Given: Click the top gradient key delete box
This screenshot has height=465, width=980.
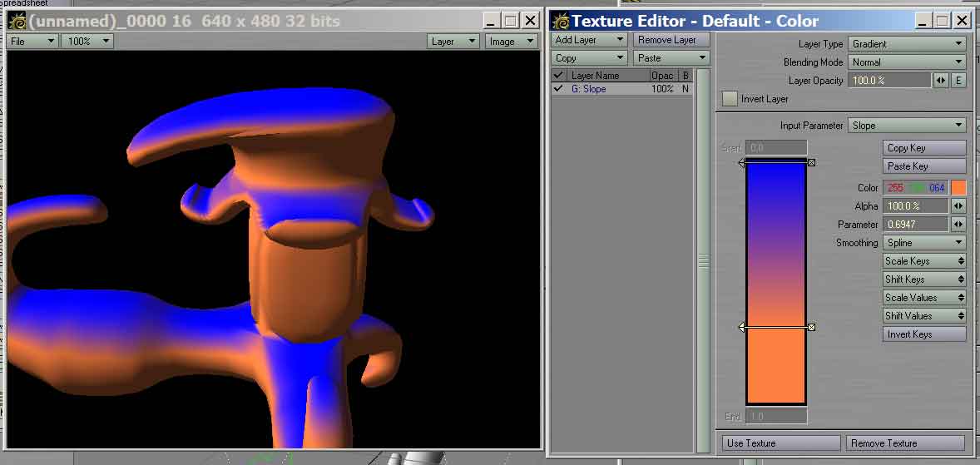Looking at the screenshot, I should 811,162.
